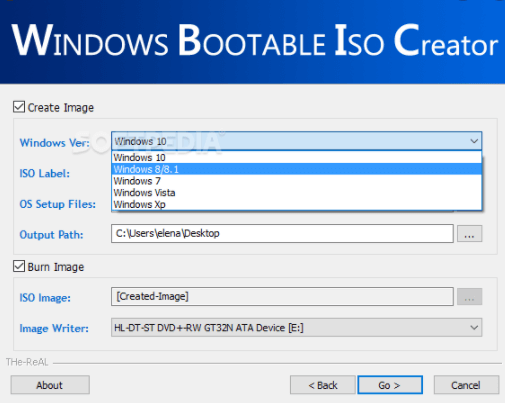Viewport: 505px width, 403px height.
Task: Cancel the wizard
Action: click(x=466, y=385)
